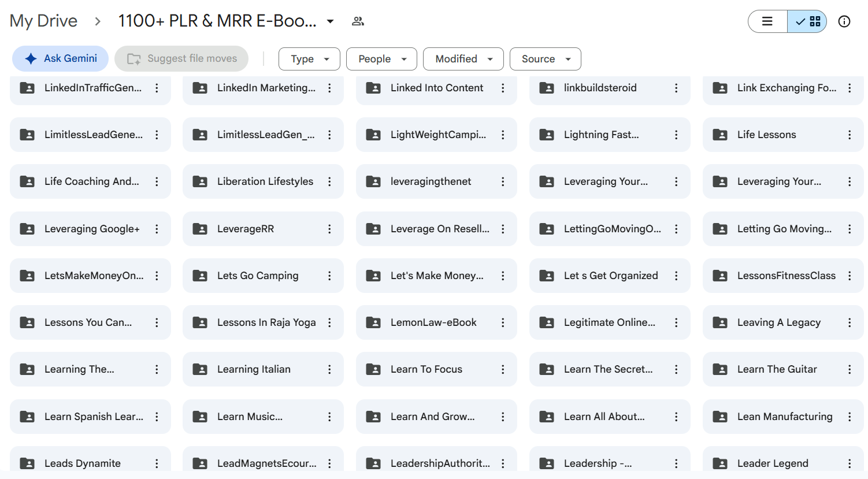868x479 pixels.
Task: Open the Type filter dropdown
Action: click(x=309, y=59)
